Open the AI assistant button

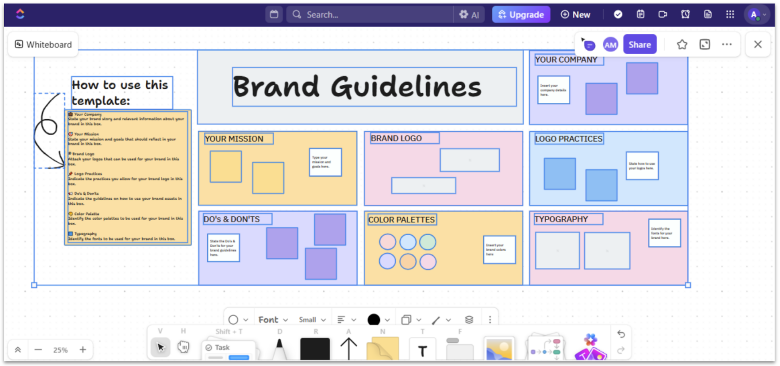click(x=469, y=14)
